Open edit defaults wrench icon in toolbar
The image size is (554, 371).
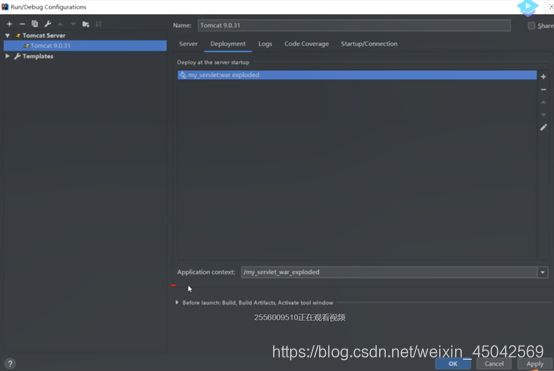click(x=47, y=24)
